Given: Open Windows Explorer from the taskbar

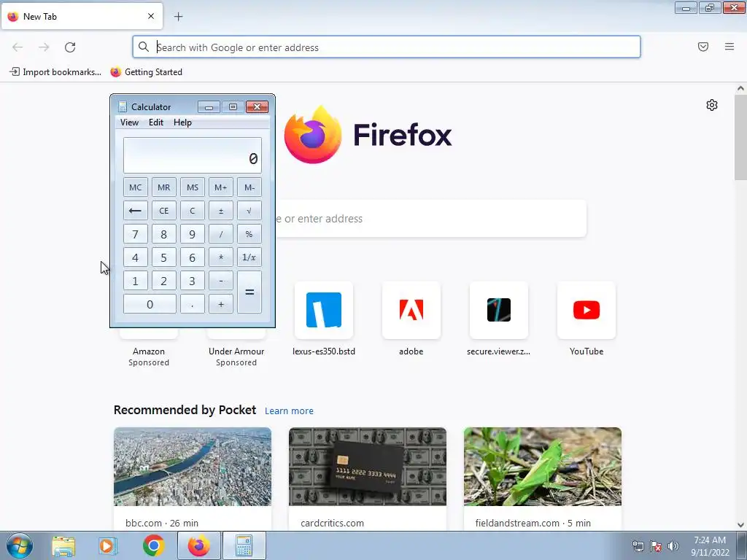Looking at the screenshot, I should pyautogui.click(x=63, y=545).
